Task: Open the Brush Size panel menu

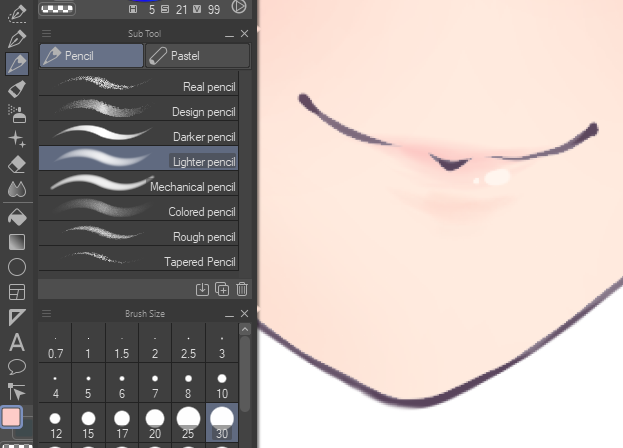Action: (46, 313)
